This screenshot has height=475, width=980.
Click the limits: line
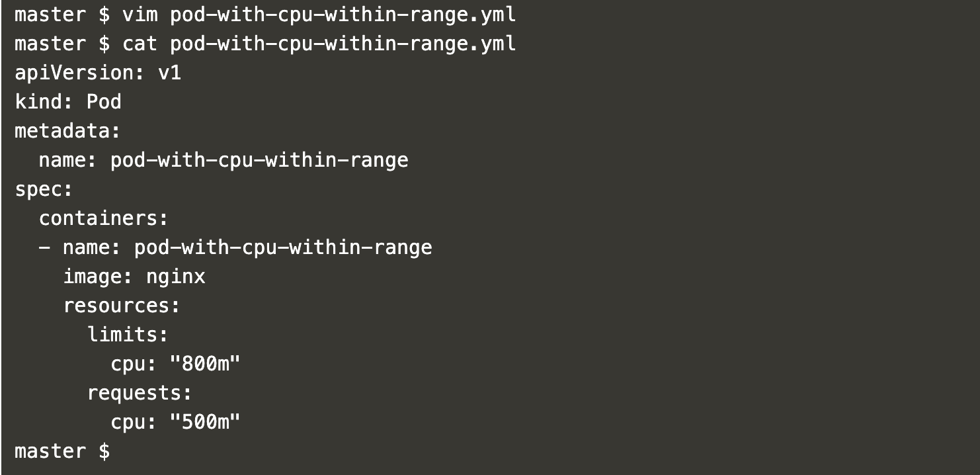(128, 335)
